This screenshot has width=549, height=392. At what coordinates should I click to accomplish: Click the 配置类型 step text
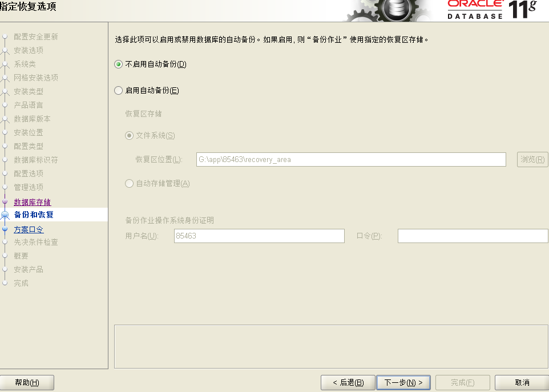tap(29, 146)
